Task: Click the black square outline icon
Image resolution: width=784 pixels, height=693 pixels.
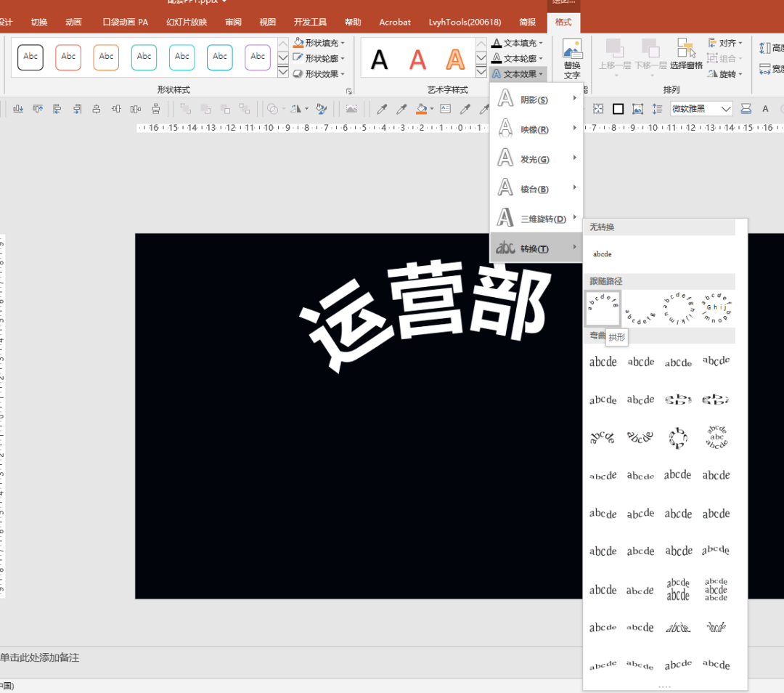Action: (618, 108)
